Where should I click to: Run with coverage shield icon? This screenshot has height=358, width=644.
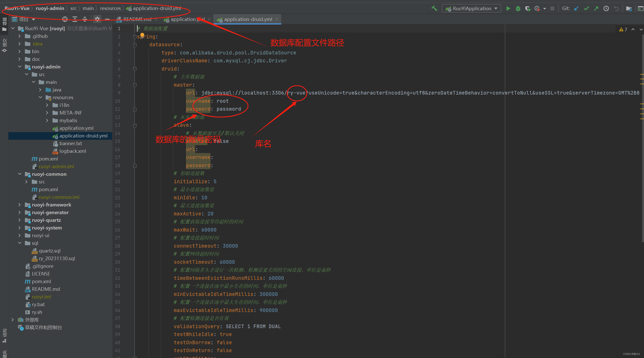point(528,8)
